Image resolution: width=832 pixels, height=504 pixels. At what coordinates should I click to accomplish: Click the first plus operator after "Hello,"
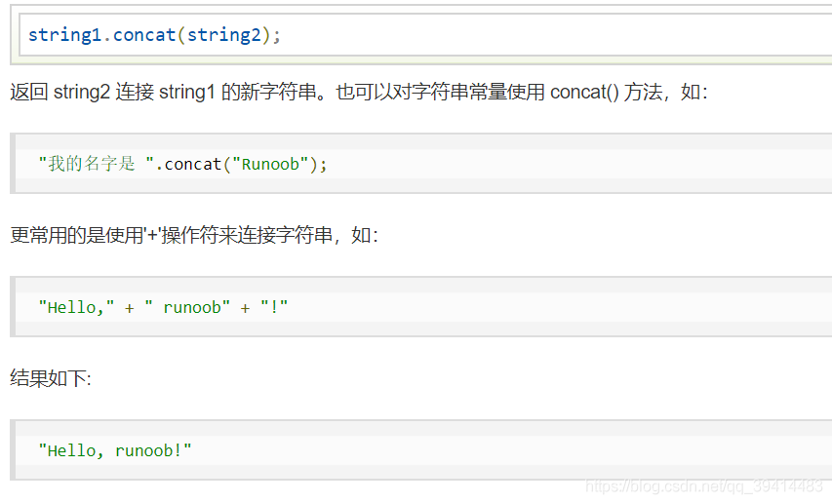pos(129,308)
